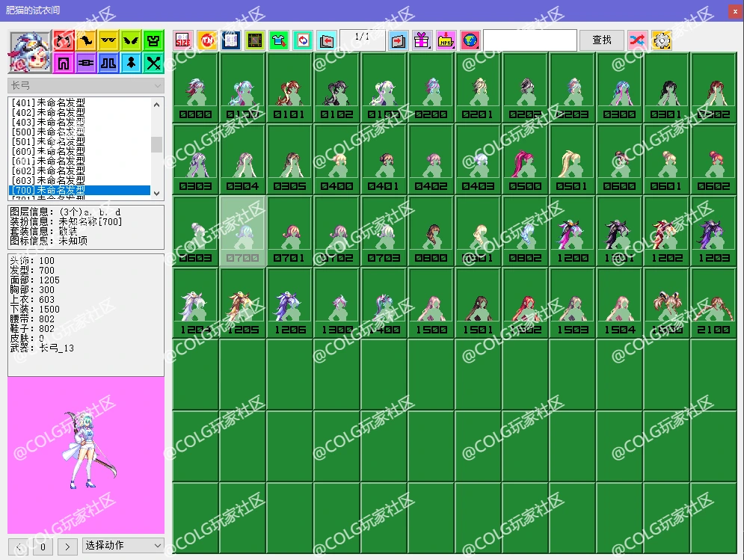Image resolution: width=744 pixels, height=560 pixels.
Task: Click the next frame '>' button
Action: coord(67,547)
